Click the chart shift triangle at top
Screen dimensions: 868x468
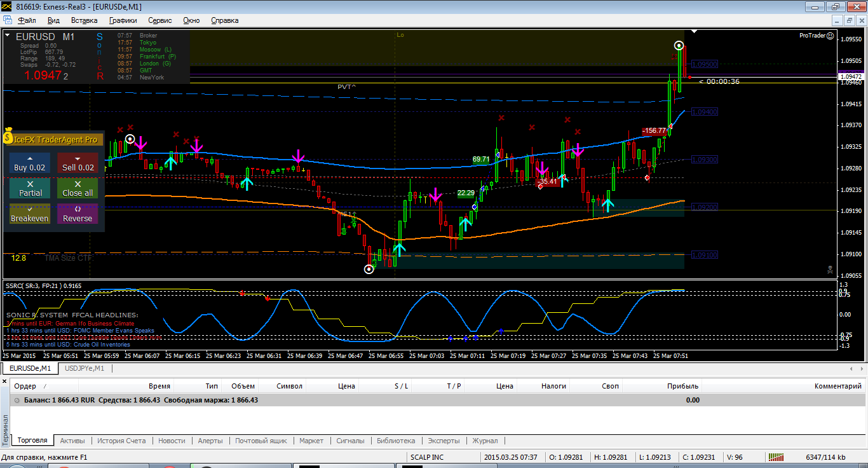(x=695, y=31)
